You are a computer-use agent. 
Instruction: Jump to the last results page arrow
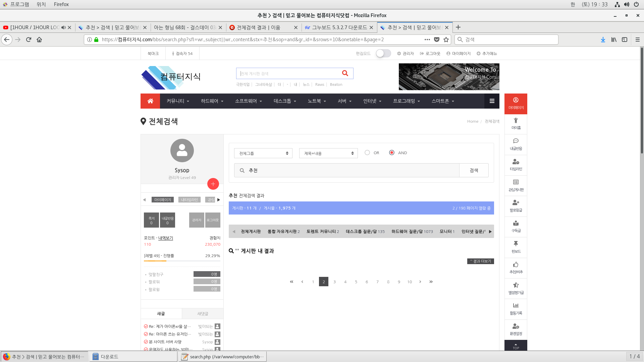tap(431, 282)
